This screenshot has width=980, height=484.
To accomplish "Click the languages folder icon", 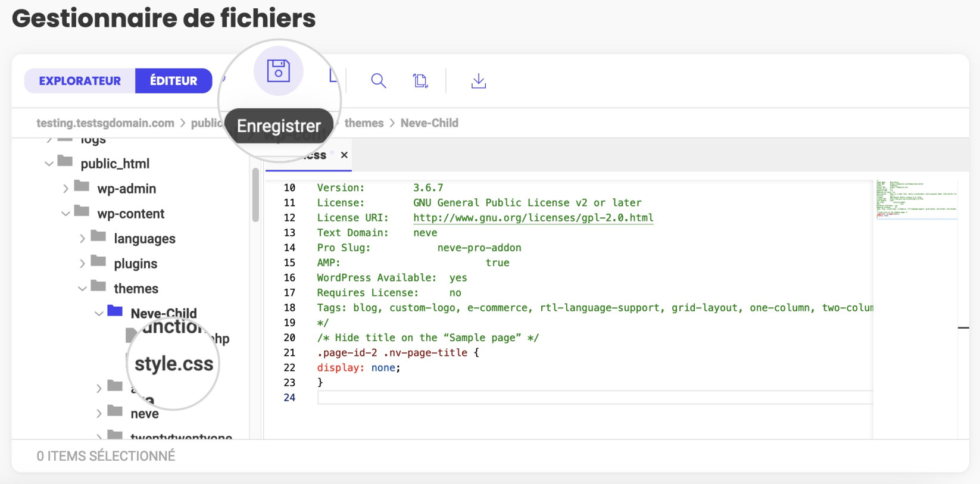I will click(98, 236).
